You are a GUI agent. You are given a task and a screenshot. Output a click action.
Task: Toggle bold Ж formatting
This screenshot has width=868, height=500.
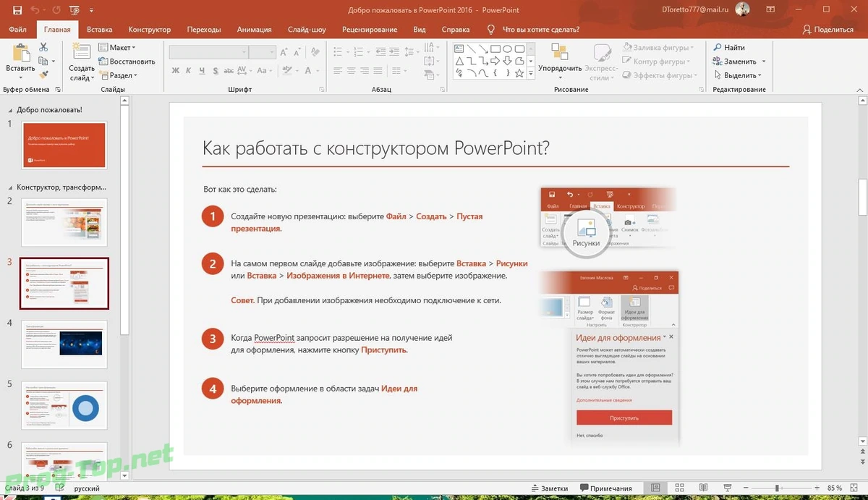click(176, 71)
